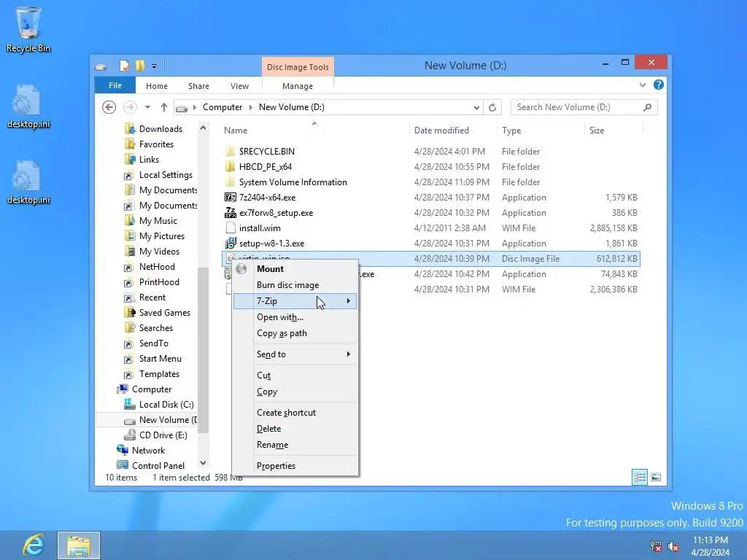This screenshot has height=560, width=747.
Task: Open the address bar history dropdown
Action: tap(476, 108)
